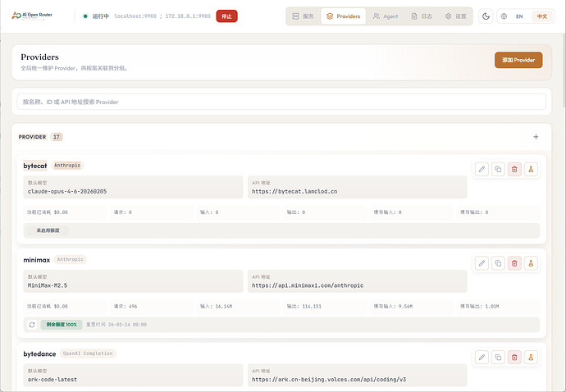Click the page scrollbar on the right edge
Image resolution: width=566 pixels, height=392 pixels.
pos(564,69)
